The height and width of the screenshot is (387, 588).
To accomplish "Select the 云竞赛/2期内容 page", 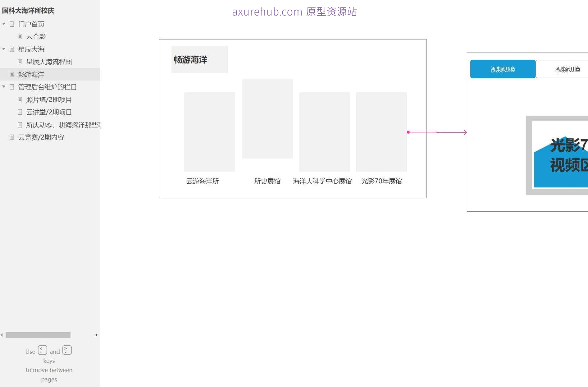I will (x=41, y=137).
